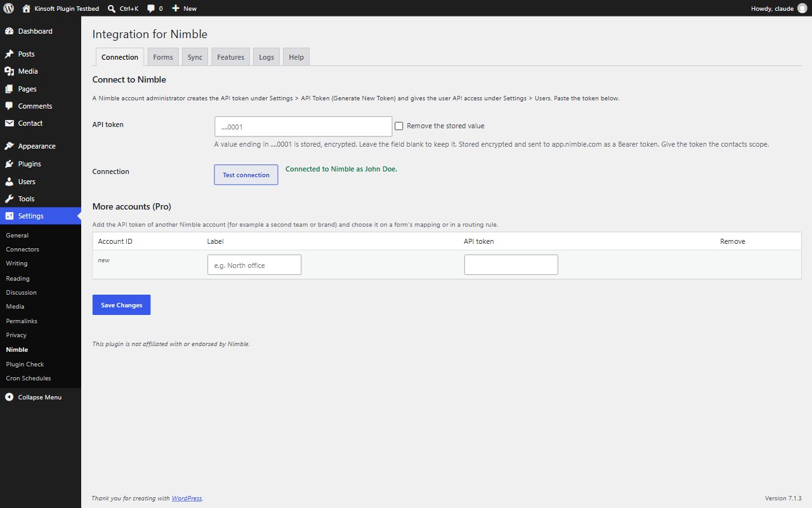Open Permalinks settings submenu
Screen dimensions: 812x508
41,321
